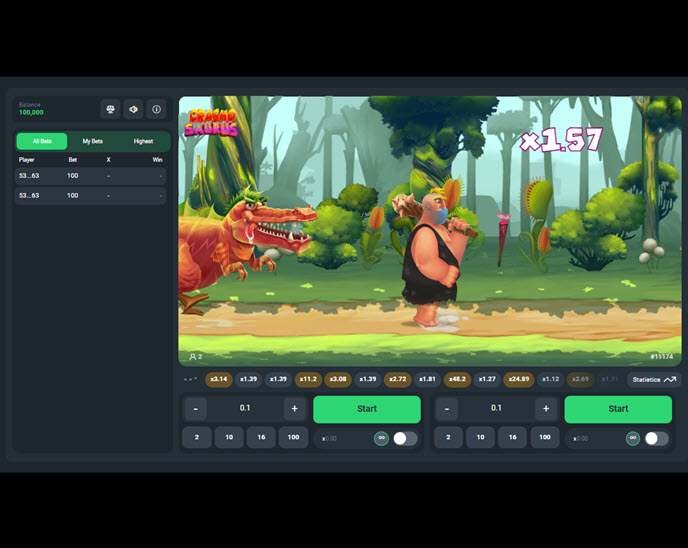Viewport: 688px width, 548px height.
Task: Increase right bet with plus button
Action: coord(545,408)
